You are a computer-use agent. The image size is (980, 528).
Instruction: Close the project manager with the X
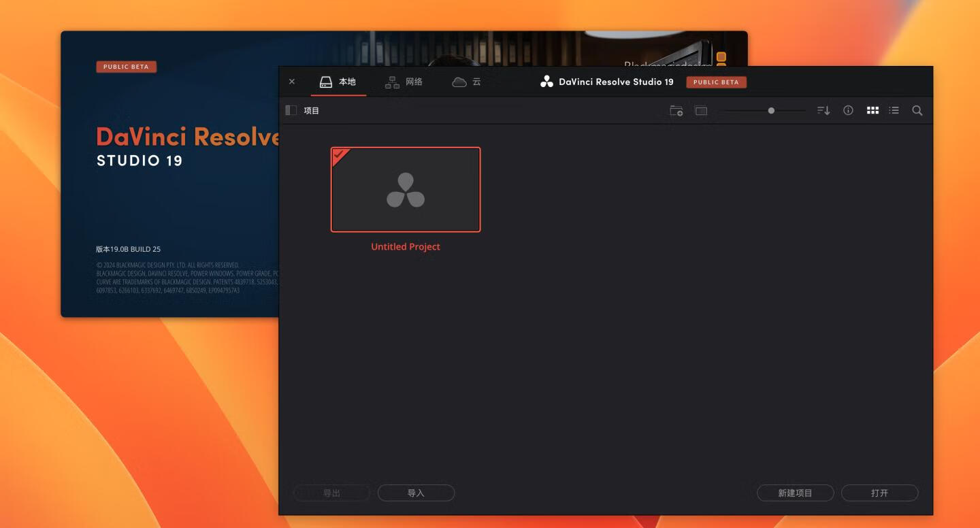coord(292,82)
